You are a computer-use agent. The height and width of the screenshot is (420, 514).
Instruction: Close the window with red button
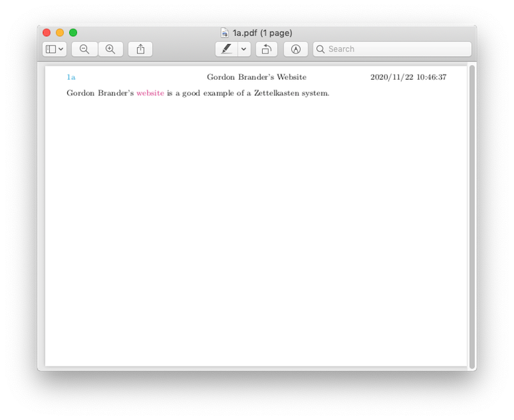tap(46, 33)
